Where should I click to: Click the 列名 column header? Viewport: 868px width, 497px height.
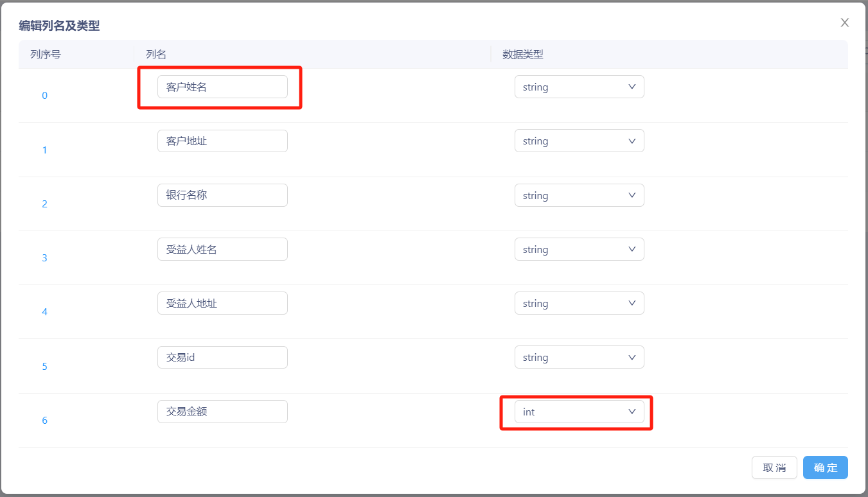tap(156, 55)
